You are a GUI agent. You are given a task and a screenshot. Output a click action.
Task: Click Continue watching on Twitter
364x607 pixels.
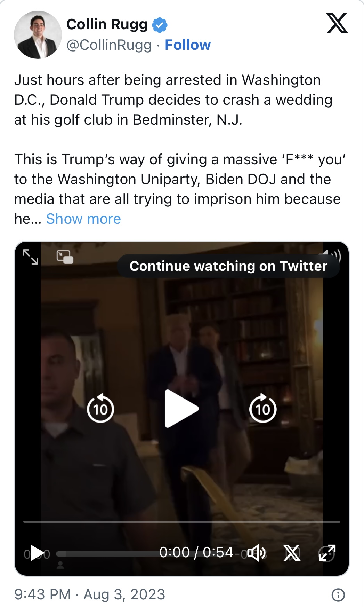[x=228, y=266]
